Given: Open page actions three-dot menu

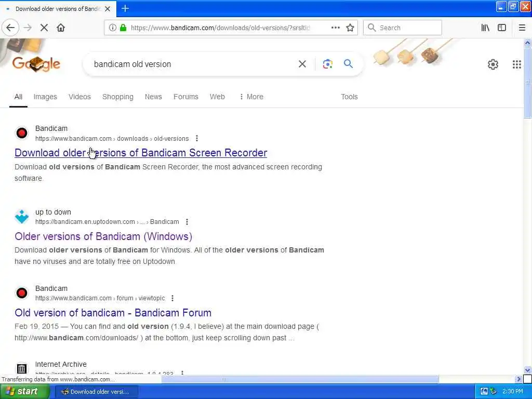Looking at the screenshot, I should click(x=336, y=28).
